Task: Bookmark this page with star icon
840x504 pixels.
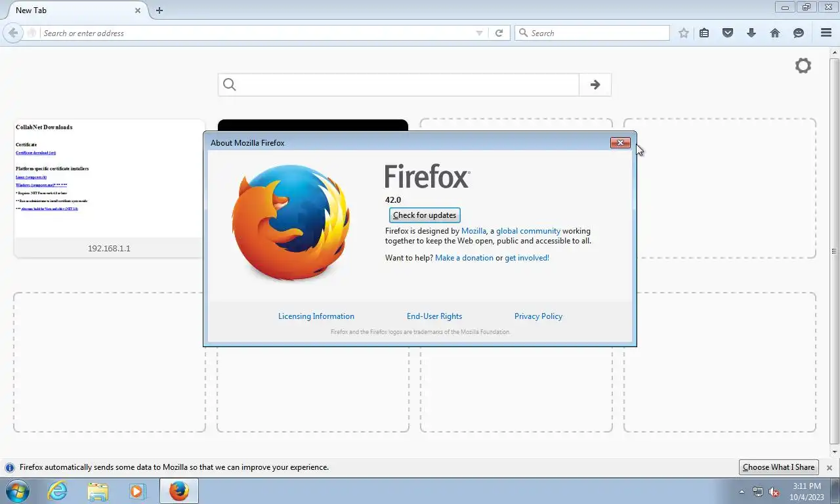Action: coord(684,33)
